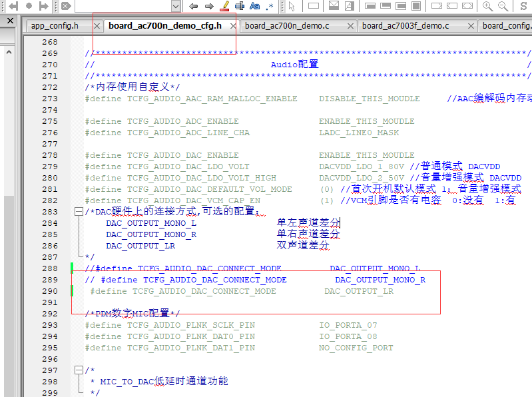Click TCFG_AUDIO_DAC_VCM_CAP_EN on line 282

[x=193, y=200]
